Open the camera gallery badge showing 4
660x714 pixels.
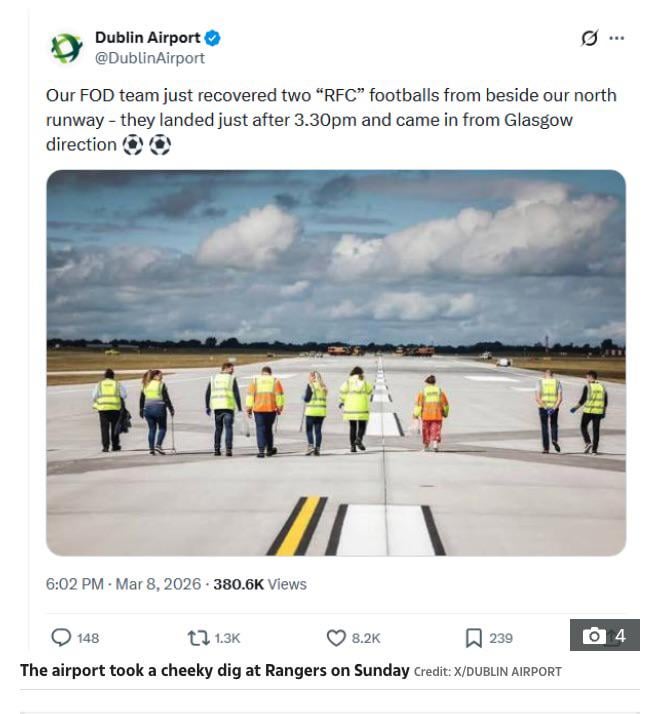click(x=605, y=636)
